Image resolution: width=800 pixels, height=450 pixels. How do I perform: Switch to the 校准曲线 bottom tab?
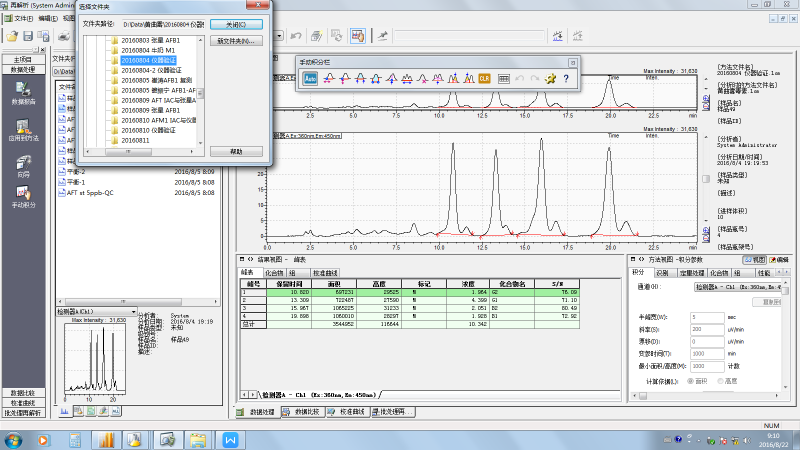click(x=349, y=412)
